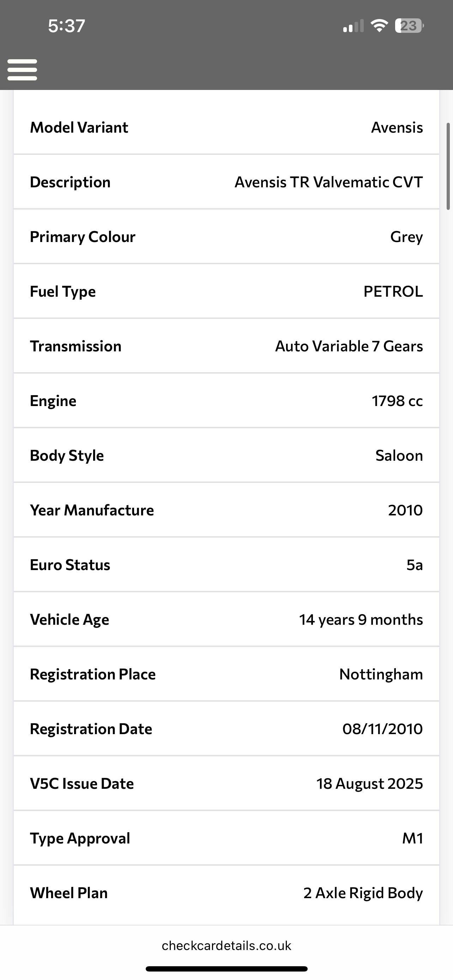Tap the Registration Place Nottingham value

381,674
